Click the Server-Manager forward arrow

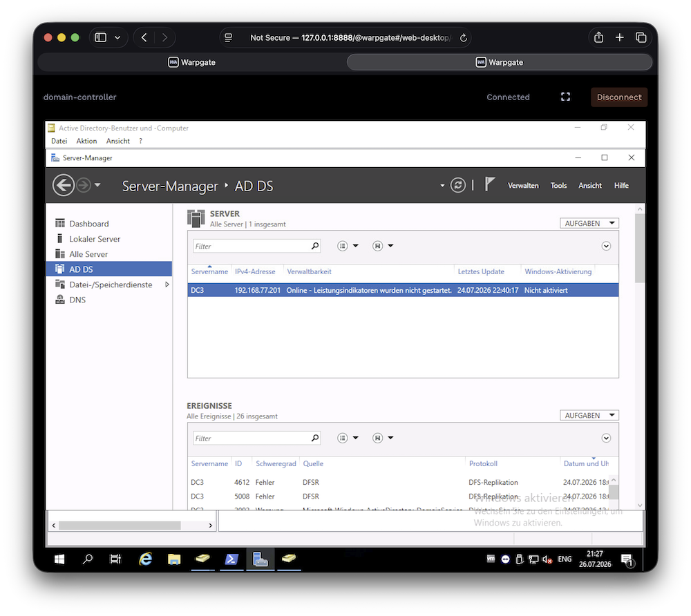pos(84,185)
